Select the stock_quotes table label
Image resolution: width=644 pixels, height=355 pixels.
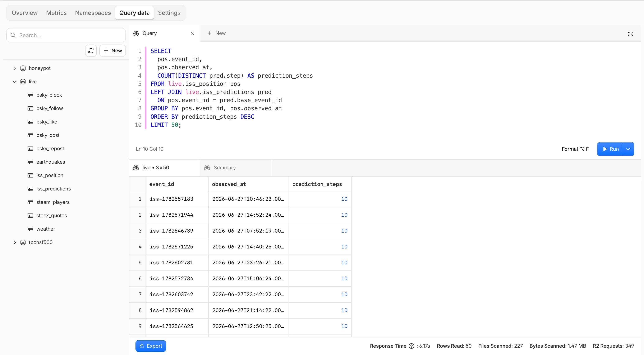click(x=51, y=216)
